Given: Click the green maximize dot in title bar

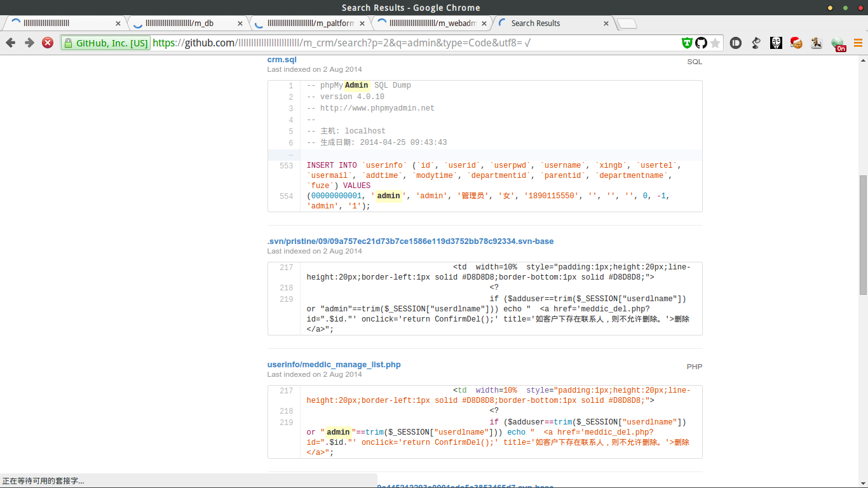Looking at the screenshot, I should [845, 8].
